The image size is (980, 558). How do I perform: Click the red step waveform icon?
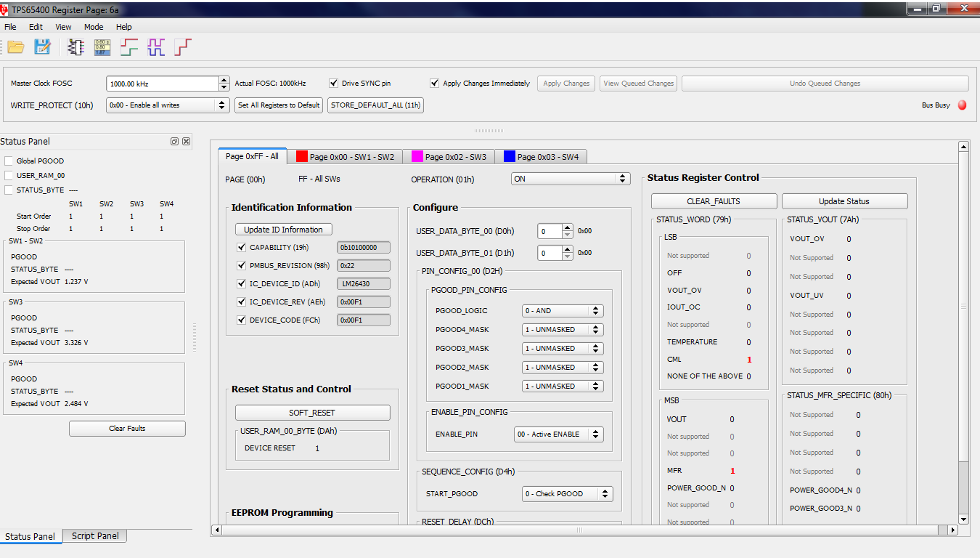183,47
